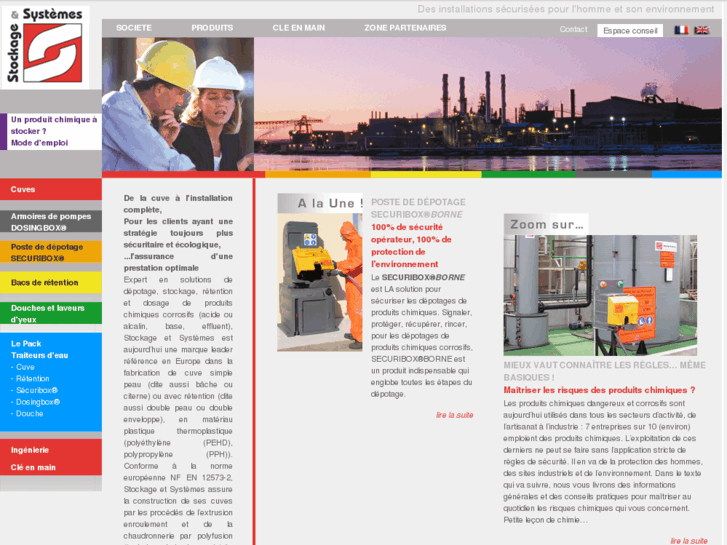Open Douches et laveurs d'yeux category
Screen dimensions: 727x545
[x=51, y=314]
